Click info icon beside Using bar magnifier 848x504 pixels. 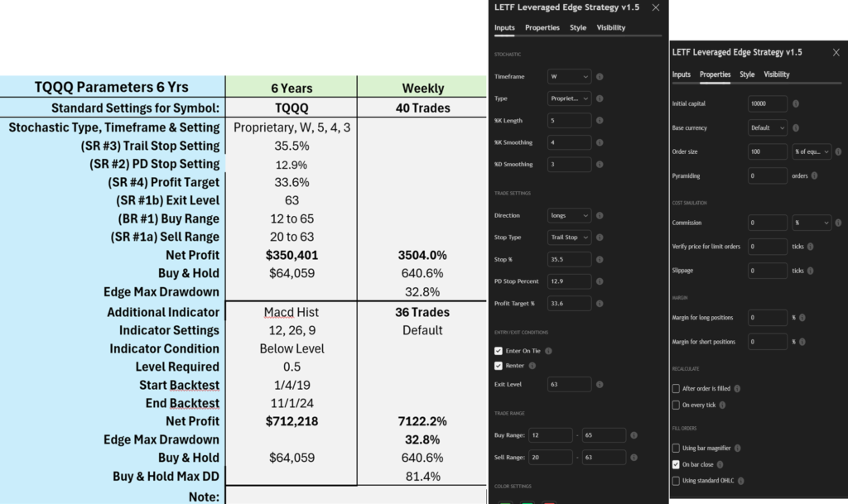(738, 448)
